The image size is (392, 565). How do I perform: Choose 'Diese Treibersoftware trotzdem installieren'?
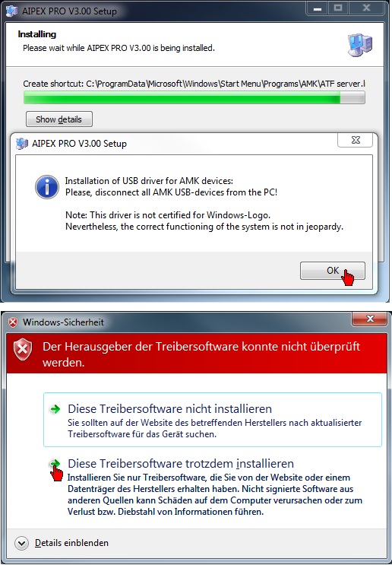pos(213,487)
